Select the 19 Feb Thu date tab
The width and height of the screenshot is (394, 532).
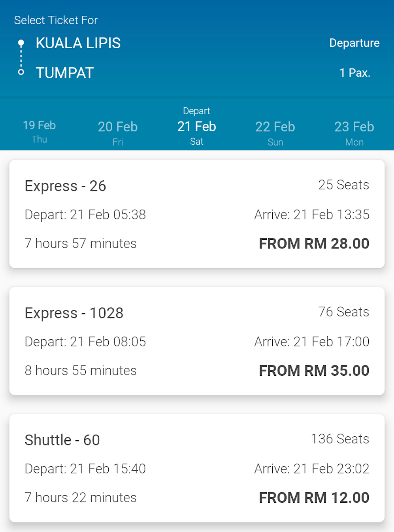[x=39, y=131]
